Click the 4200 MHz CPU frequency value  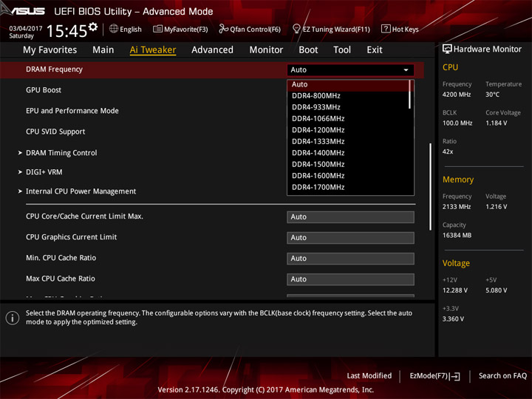[457, 95]
